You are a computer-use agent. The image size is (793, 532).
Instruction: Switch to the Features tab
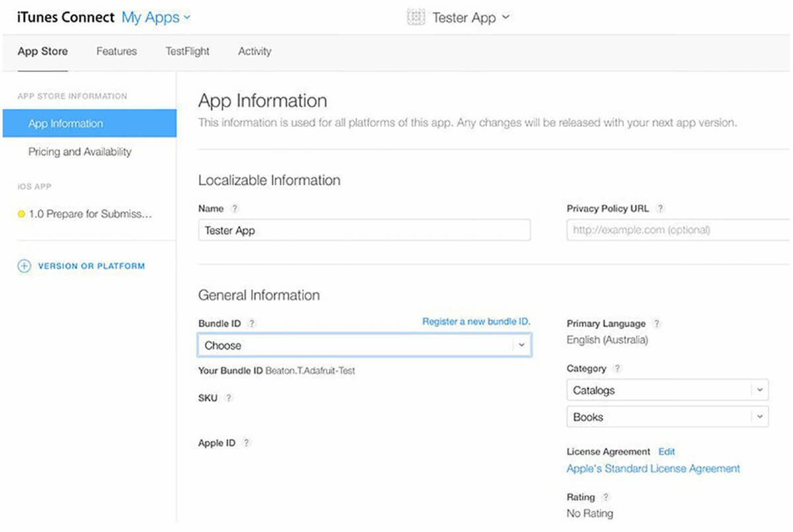pos(116,52)
